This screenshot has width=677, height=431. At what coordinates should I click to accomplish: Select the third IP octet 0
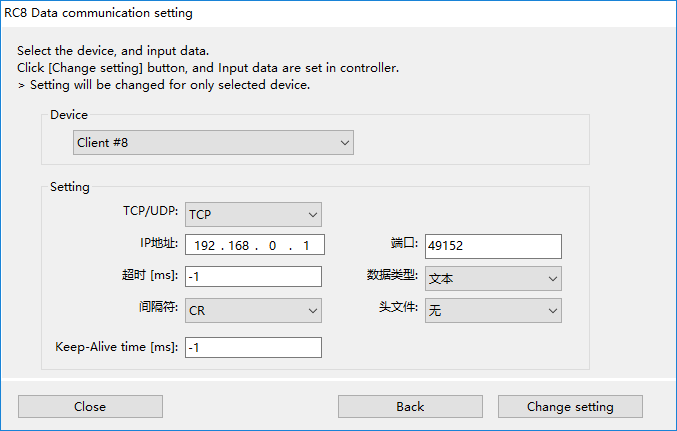(272, 246)
